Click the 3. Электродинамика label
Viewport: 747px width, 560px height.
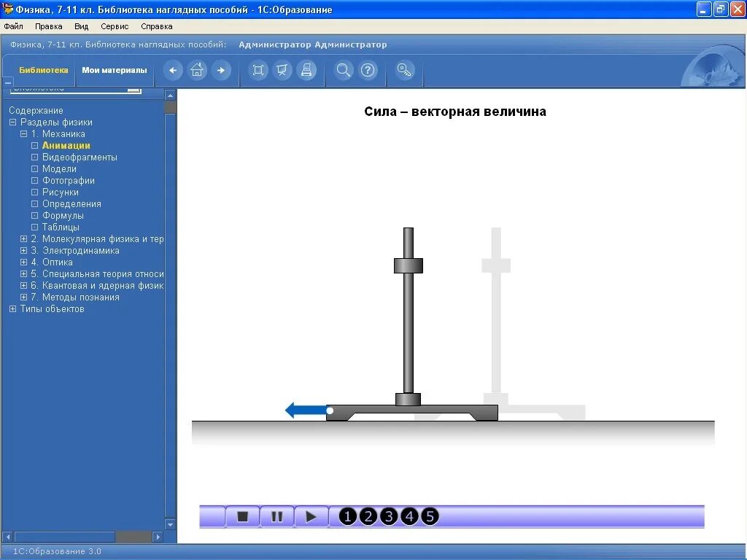(x=75, y=251)
